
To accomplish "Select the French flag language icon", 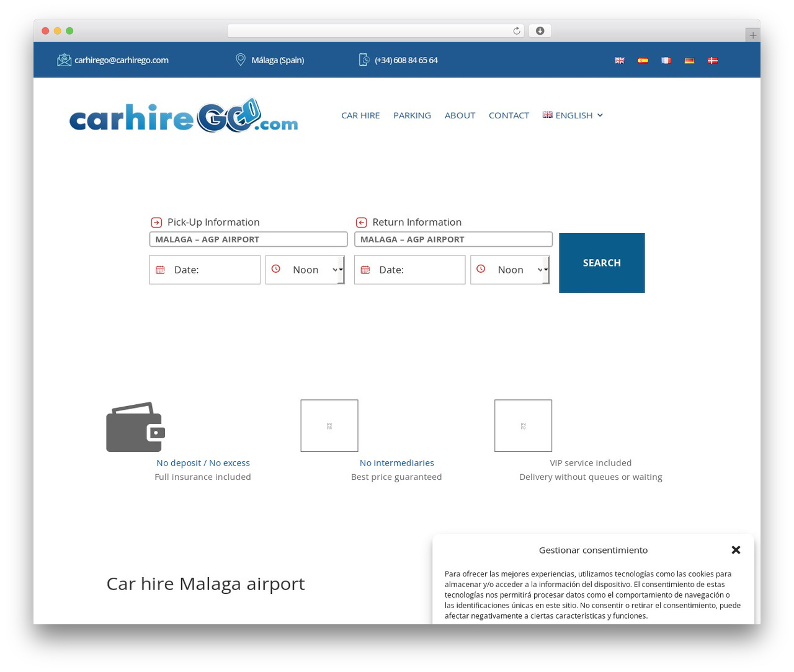I will click(x=666, y=60).
